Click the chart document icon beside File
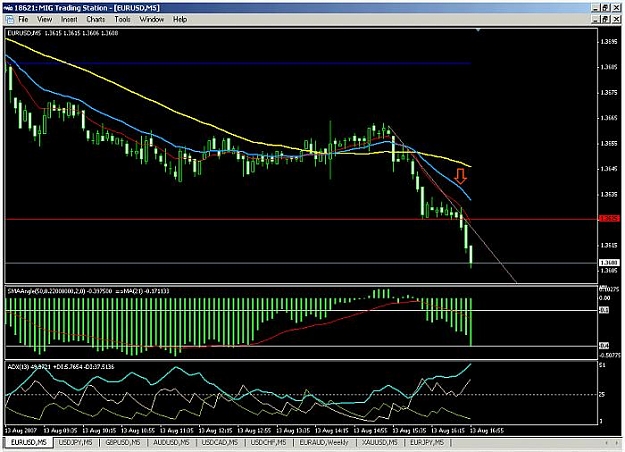Image resolution: width=625 pixels, height=452 pixels. [10, 19]
